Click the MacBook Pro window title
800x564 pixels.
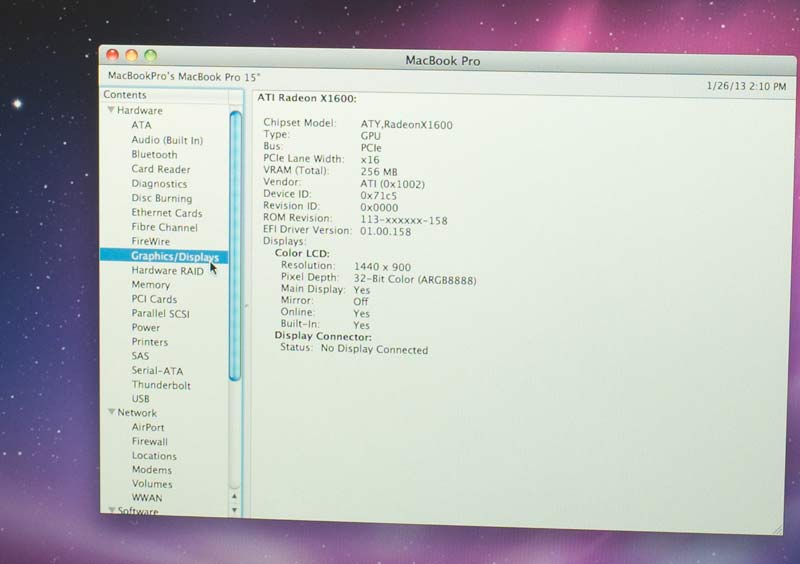tap(442, 61)
